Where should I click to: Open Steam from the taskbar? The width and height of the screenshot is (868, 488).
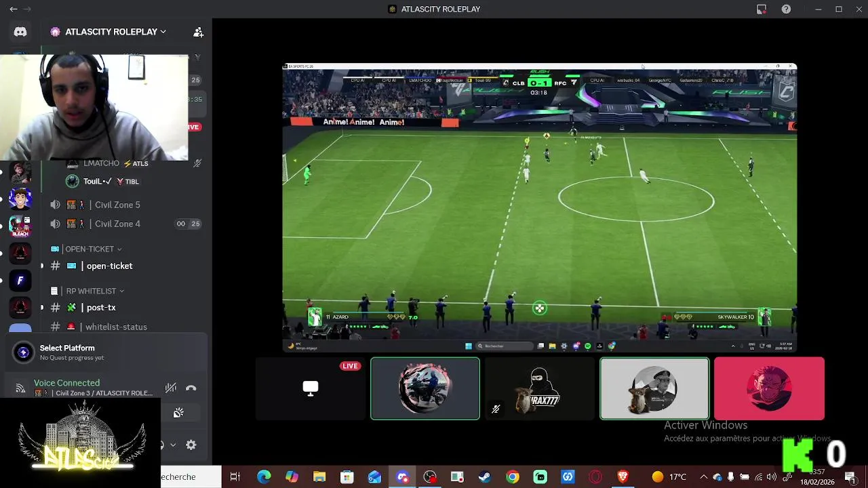tap(485, 477)
